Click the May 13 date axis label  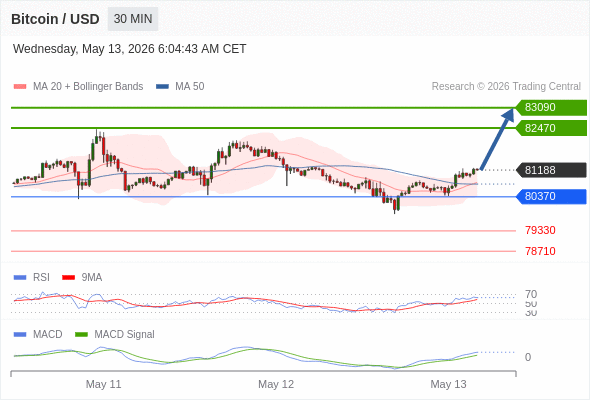click(x=448, y=384)
